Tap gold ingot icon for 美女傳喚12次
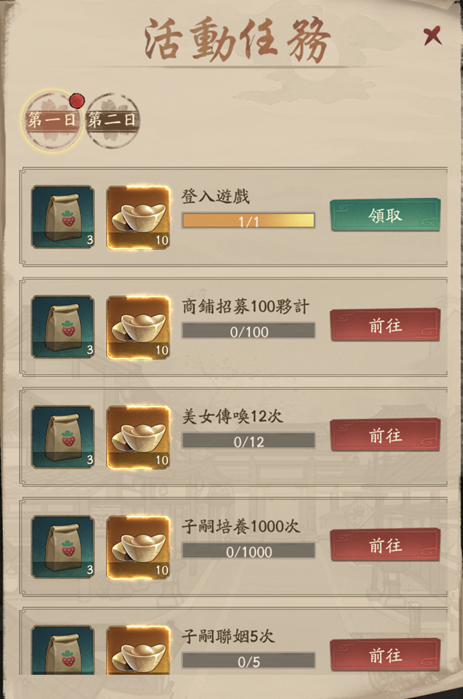The height and width of the screenshot is (699, 463). click(138, 437)
